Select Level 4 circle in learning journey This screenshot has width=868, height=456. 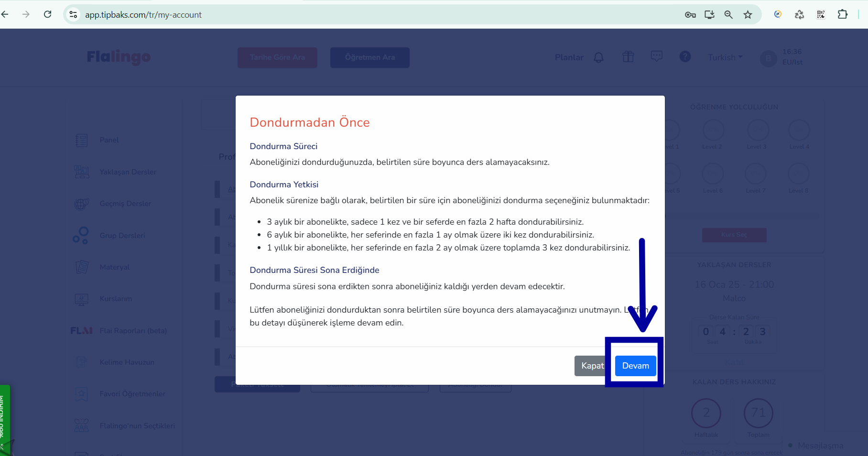pyautogui.click(x=799, y=130)
